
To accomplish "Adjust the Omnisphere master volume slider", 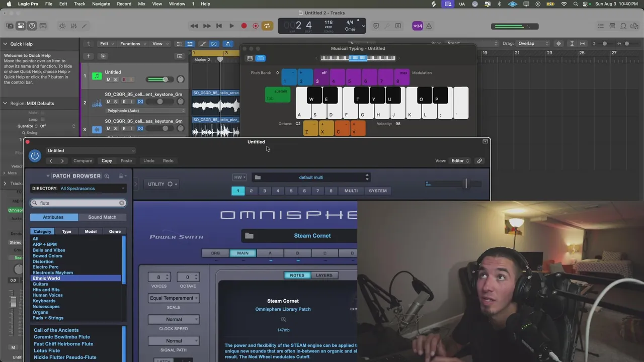I will coord(466,184).
